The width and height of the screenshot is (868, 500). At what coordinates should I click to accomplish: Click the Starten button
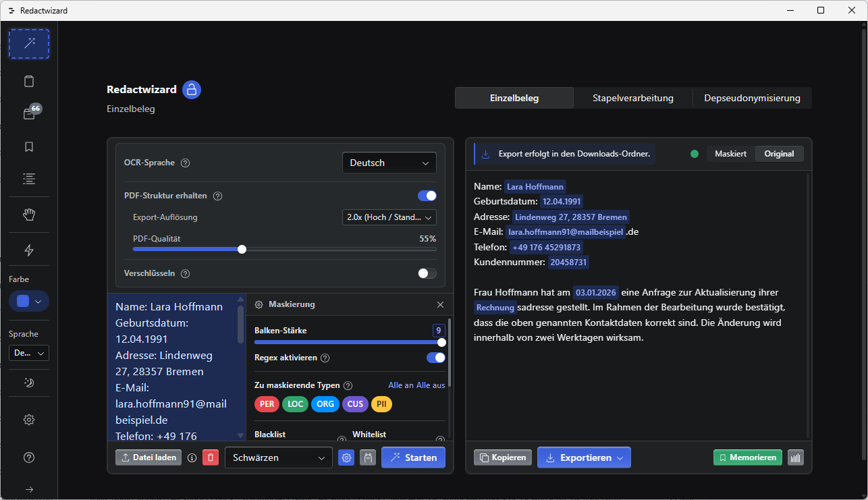click(414, 457)
